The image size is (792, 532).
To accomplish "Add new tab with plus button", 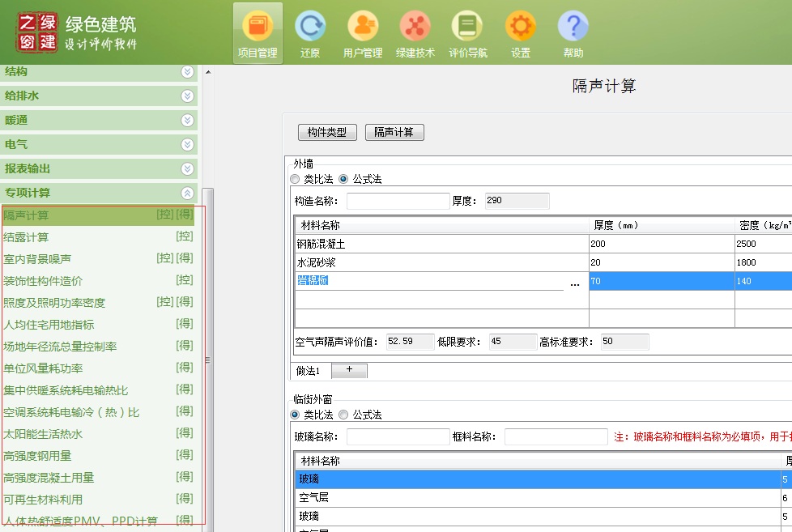I will (349, 370).
